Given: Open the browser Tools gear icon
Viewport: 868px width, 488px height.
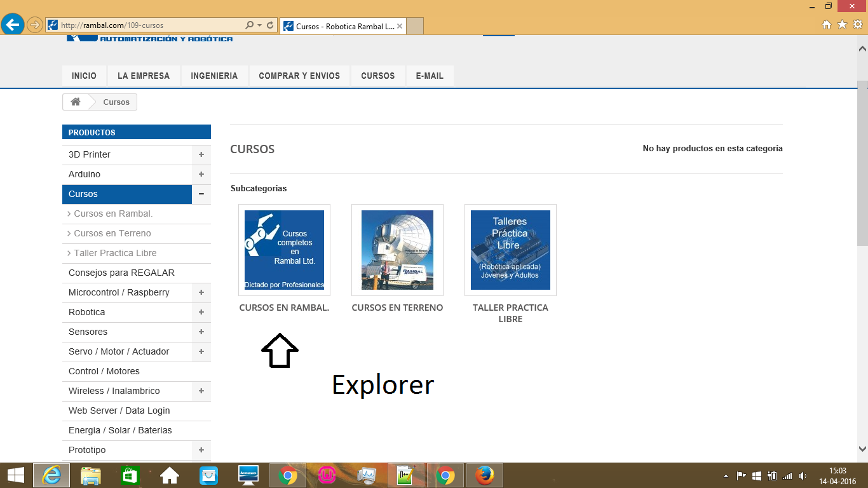Looking at the screenshot, I should click(858, 25).
